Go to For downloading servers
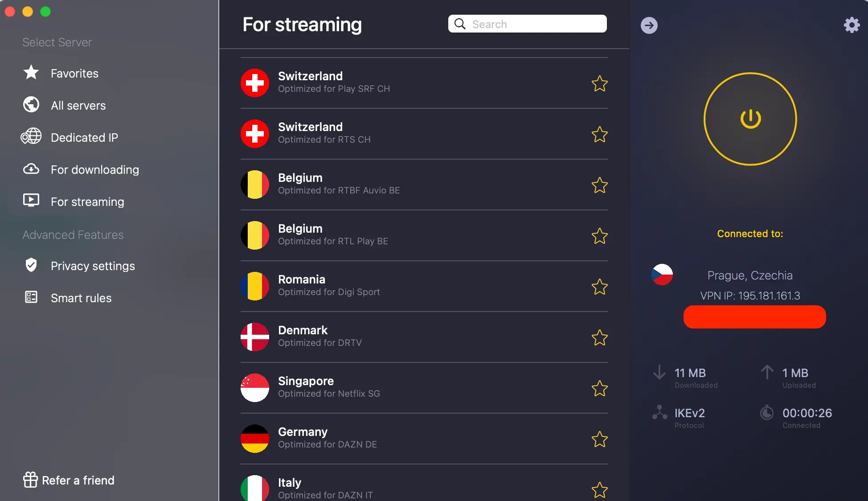The image size is (868, 501). 94,170
